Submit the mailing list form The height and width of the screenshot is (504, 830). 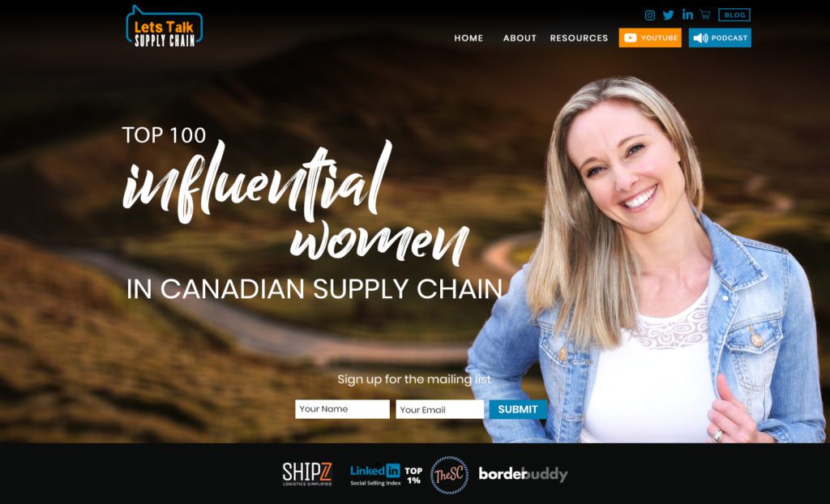click(x=518, y=409)
